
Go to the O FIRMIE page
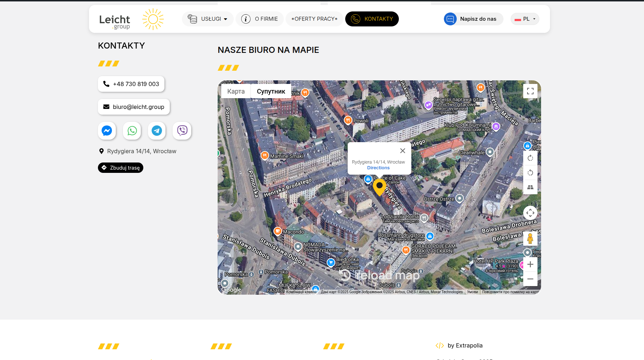pyautogui.click(x=259, y=19)
